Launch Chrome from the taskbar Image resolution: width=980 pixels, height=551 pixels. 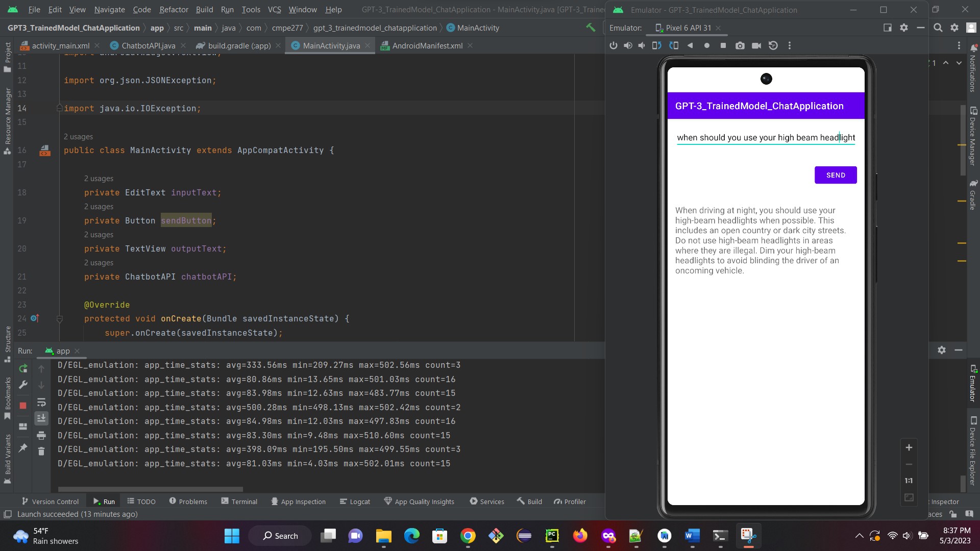coord(469,536)
